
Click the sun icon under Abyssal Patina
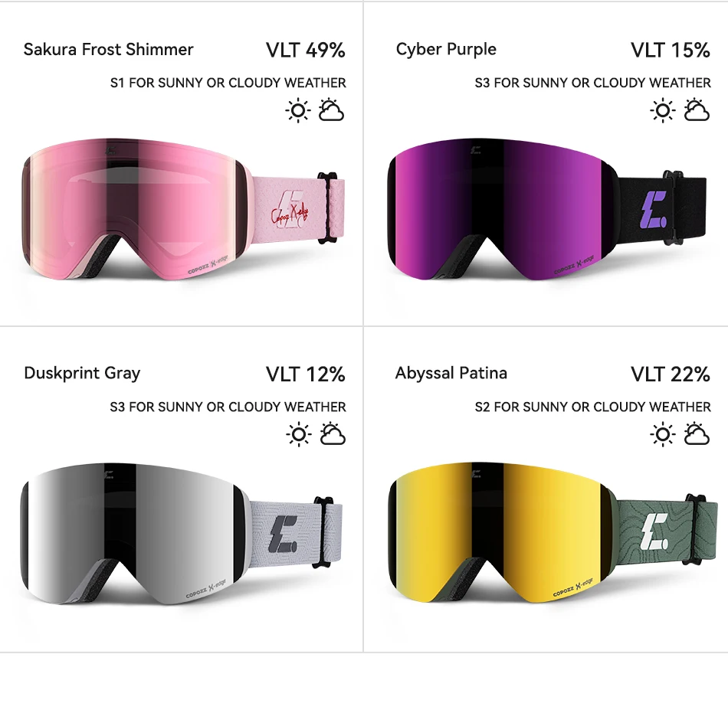point(663,435)
